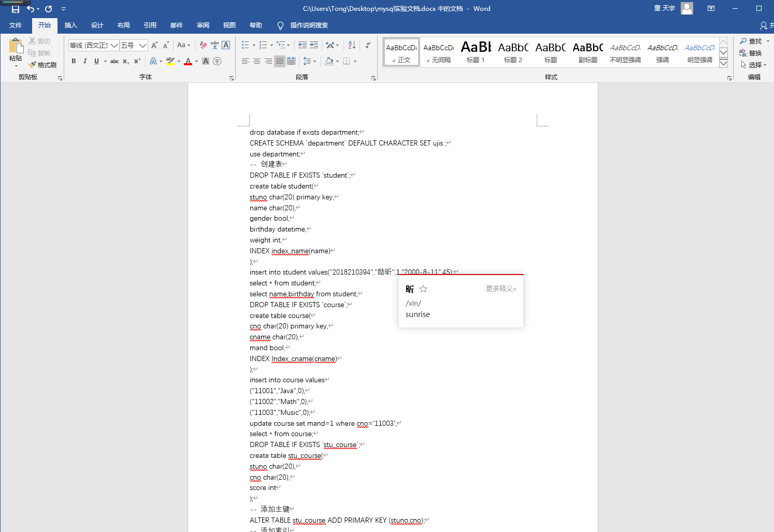Switch to the 插入 ribbon tab
Image resolution: width=774 pixels, height=532 pixels.
click(70, 25)
